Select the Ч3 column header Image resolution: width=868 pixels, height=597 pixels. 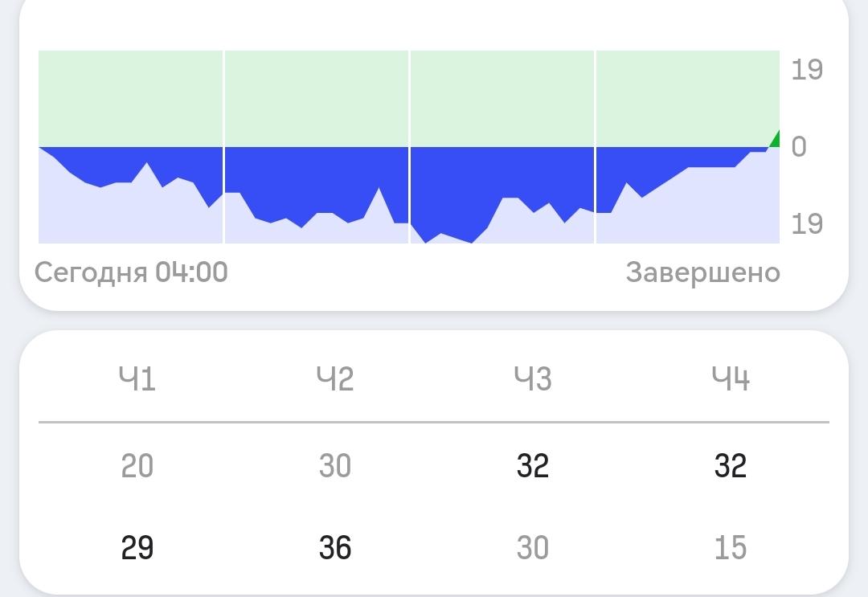coord(533,379)
